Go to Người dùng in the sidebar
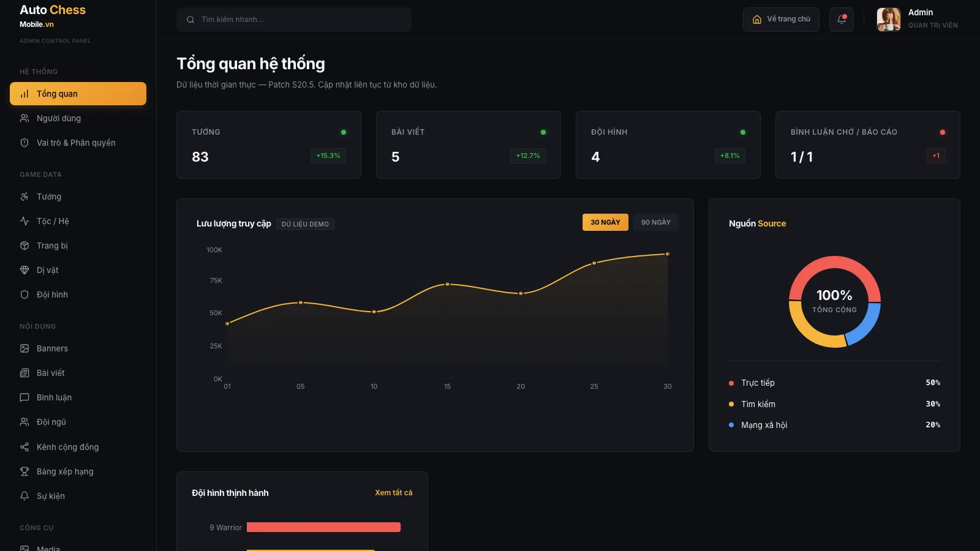The image size is (980, 551). point(78,118)
